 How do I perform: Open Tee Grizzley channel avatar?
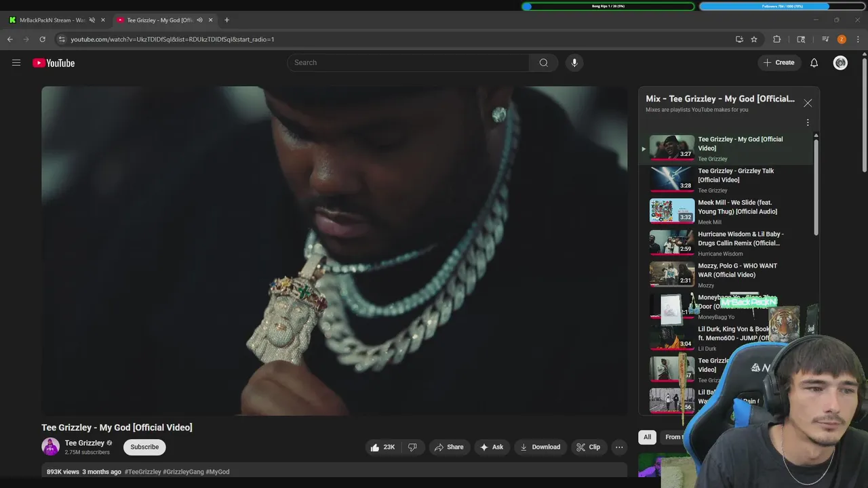[x=51, y=447]
